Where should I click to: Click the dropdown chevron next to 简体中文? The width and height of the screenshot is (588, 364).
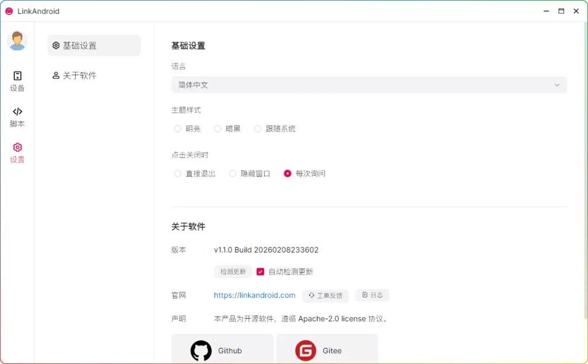pos(556,84)
